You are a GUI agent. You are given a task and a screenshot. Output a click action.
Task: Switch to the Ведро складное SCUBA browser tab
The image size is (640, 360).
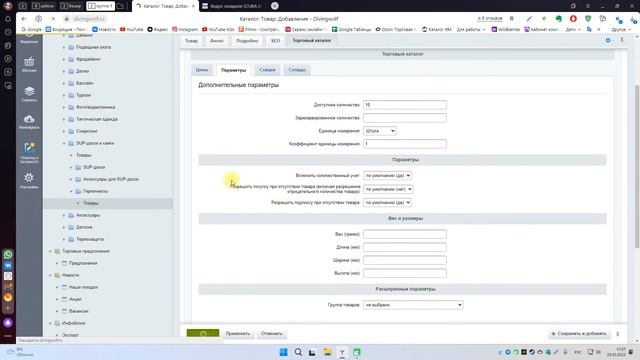click(x=232, y=6)
